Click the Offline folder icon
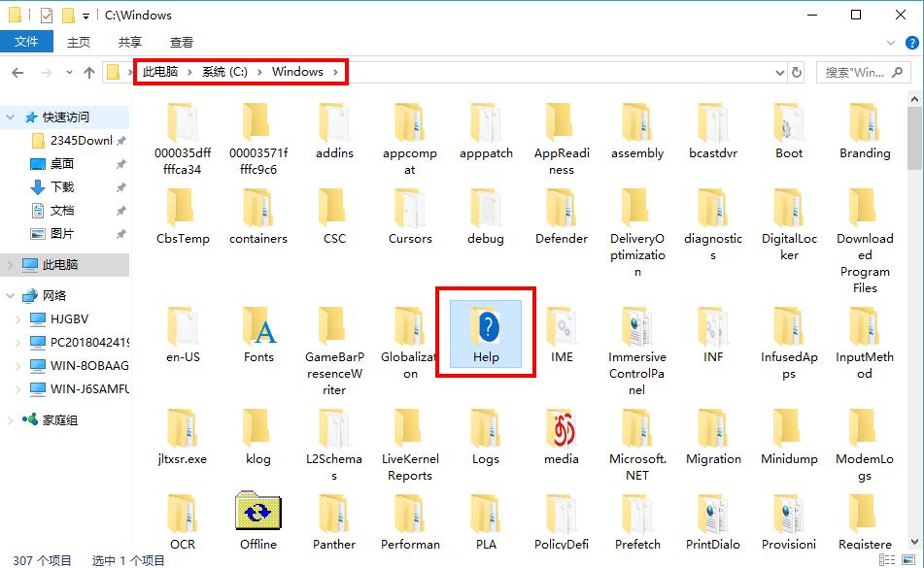This screenshot has height=568, width=924. pos(258,512)
